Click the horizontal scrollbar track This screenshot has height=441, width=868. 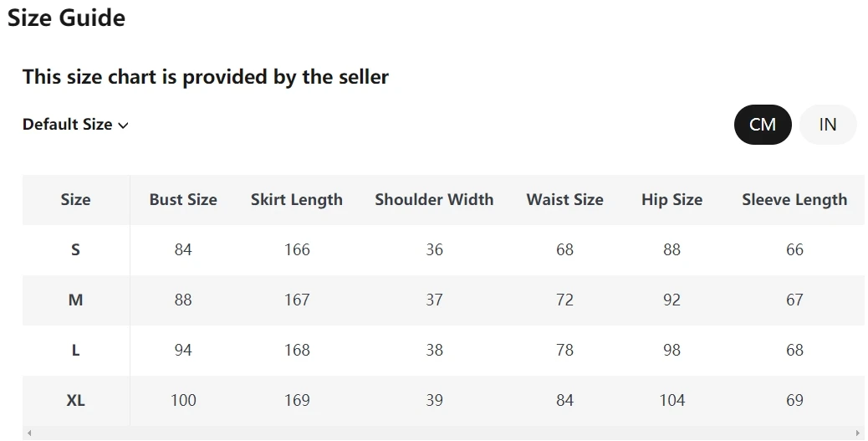point(443,433)
